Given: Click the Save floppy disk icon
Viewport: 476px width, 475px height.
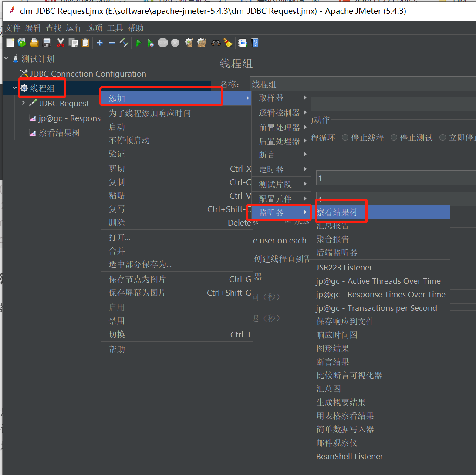Looking at the screenshot, I should pos(47,43).
